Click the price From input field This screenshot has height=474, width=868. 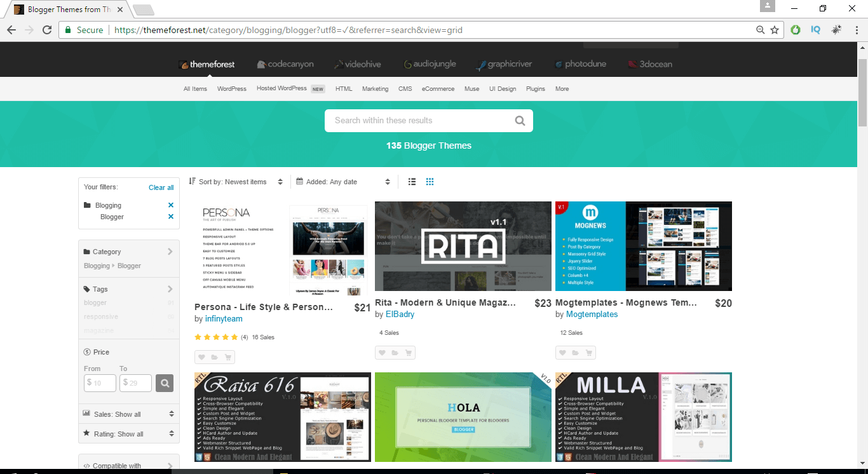pyautogui.click(x=100, y=383)
